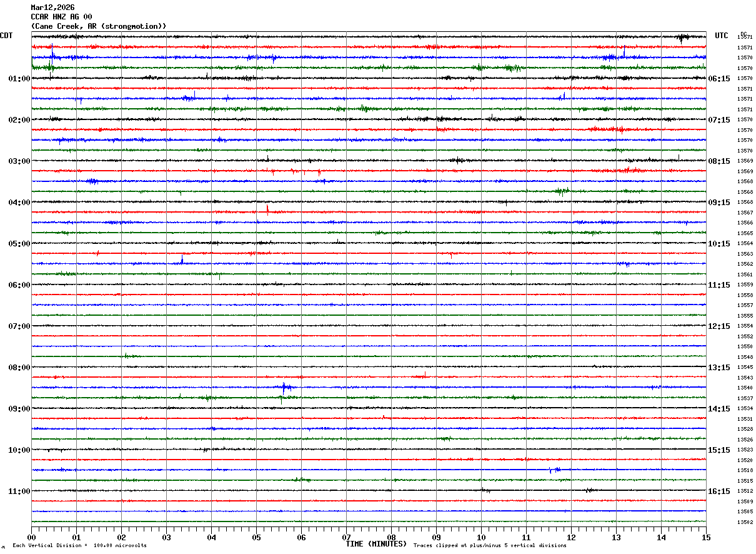Screen dimensions: 756x554
Task: Select the 04:00 CDT row label
Action: tap(19, 203)
